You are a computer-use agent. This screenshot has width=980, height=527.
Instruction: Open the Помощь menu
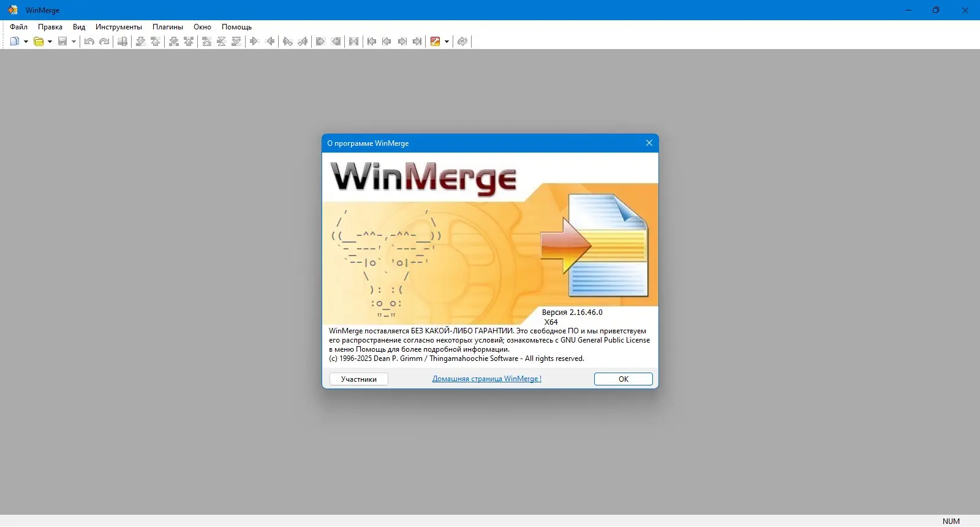(236, 27)
